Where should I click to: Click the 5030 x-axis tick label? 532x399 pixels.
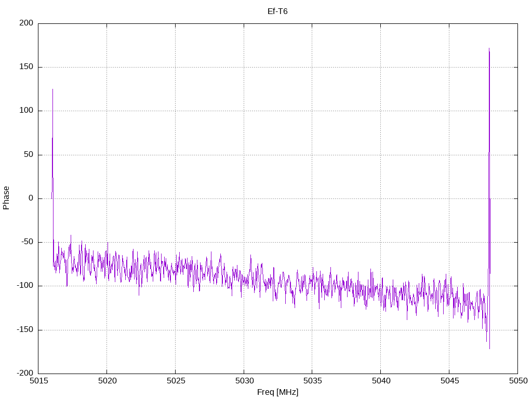[x=244, y=381]
